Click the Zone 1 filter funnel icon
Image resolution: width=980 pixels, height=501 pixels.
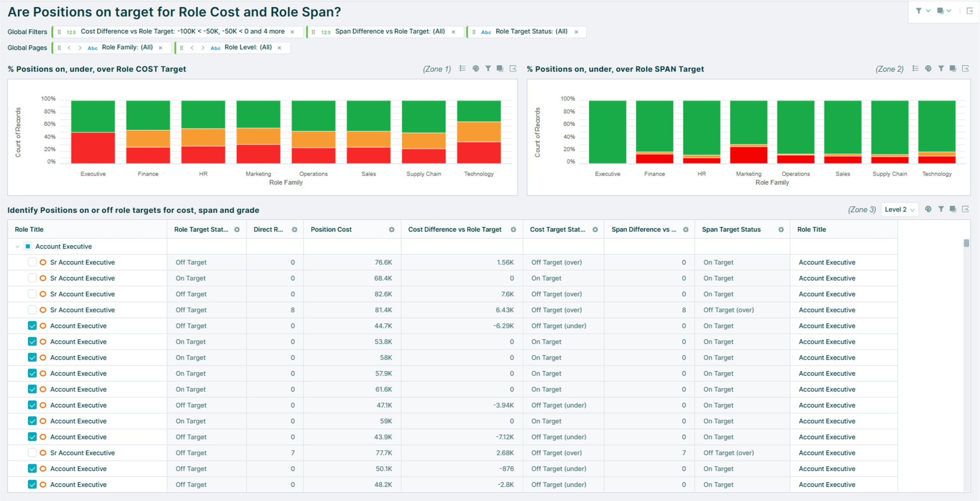488,68
